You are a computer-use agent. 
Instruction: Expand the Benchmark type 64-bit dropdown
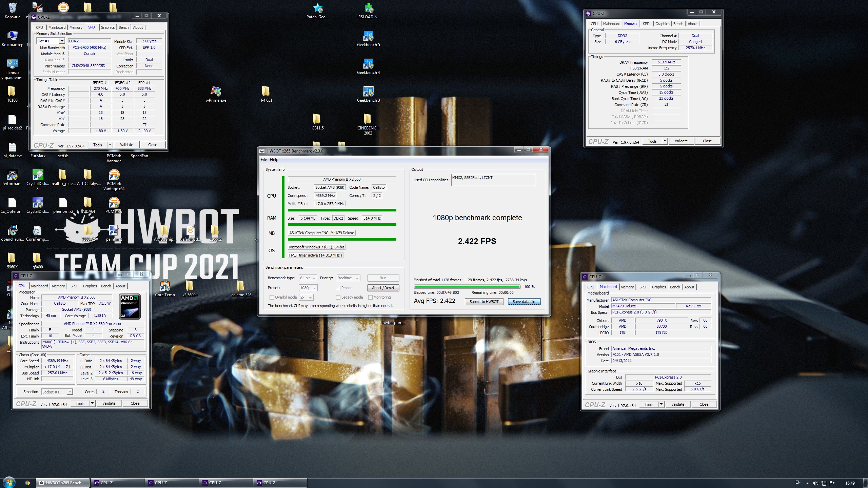tap(308, 278)
